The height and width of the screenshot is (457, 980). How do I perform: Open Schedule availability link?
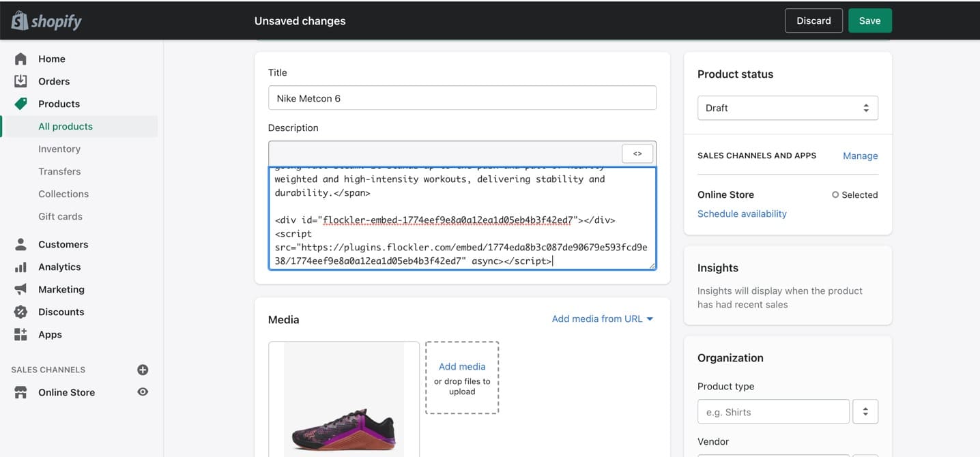pos(742,213)
